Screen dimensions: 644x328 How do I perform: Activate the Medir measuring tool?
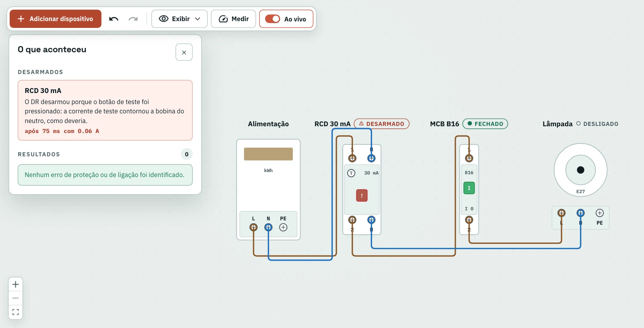click(233, 19)
